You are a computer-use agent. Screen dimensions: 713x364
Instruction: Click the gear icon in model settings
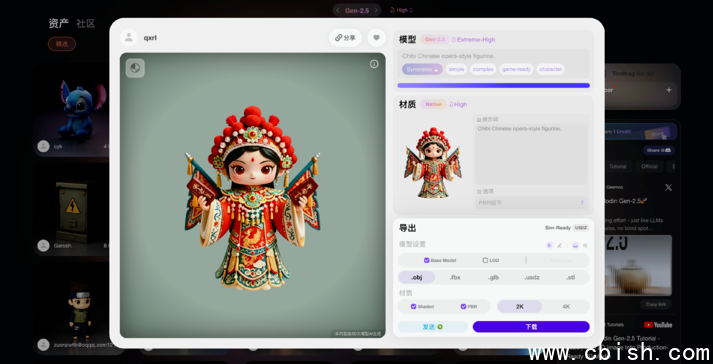pyautogui.click(x=585, y=245)
